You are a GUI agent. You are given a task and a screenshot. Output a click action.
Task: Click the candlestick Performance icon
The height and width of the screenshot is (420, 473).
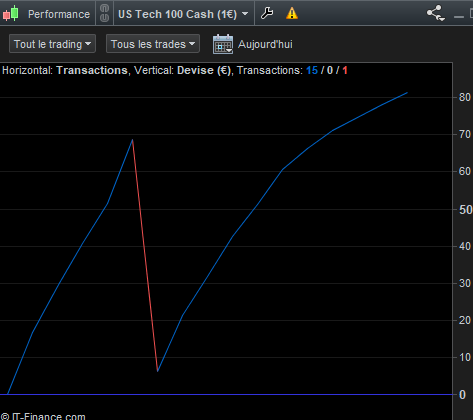click(10, 14)
